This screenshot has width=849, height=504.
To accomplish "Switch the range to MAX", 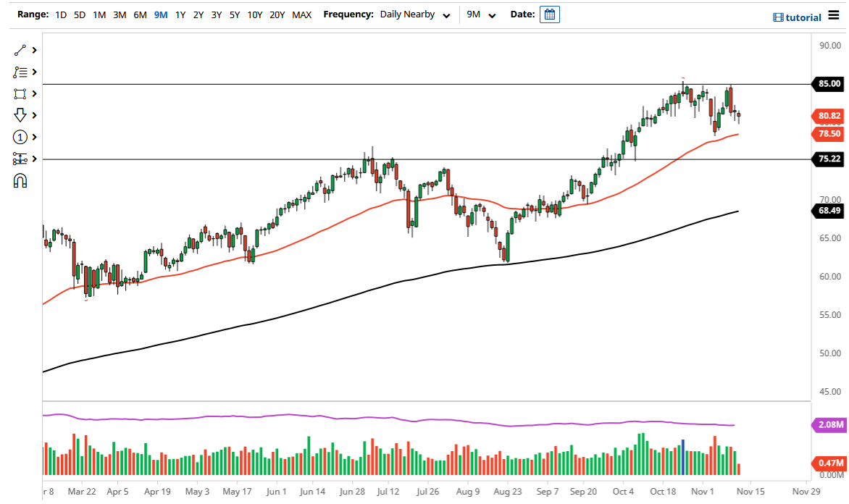I will coord(301,14).
